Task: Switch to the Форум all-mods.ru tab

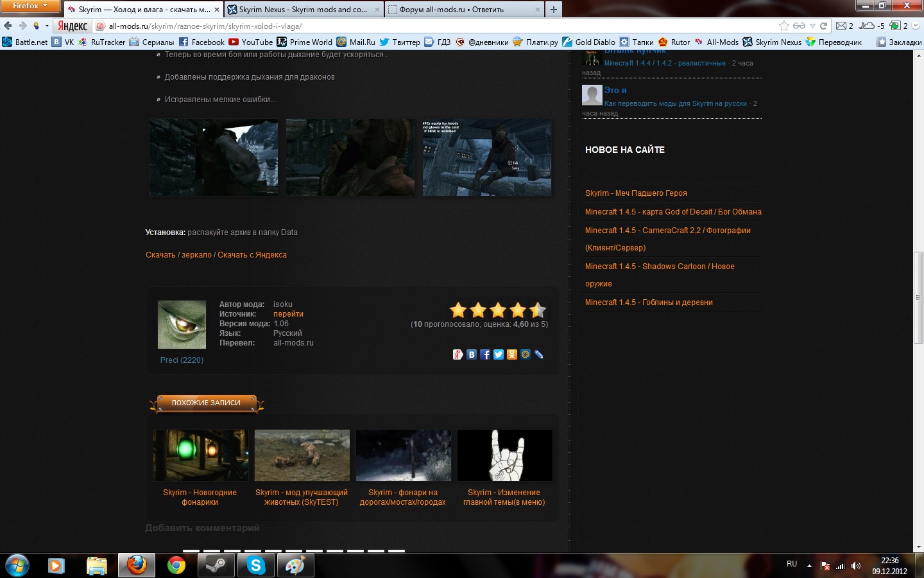Action: pos(465,10)
